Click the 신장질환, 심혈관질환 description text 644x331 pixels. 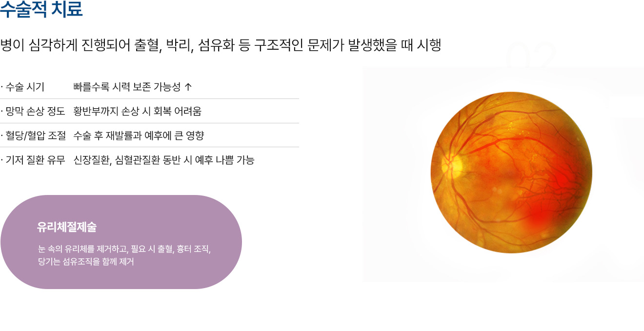[164, 160]
